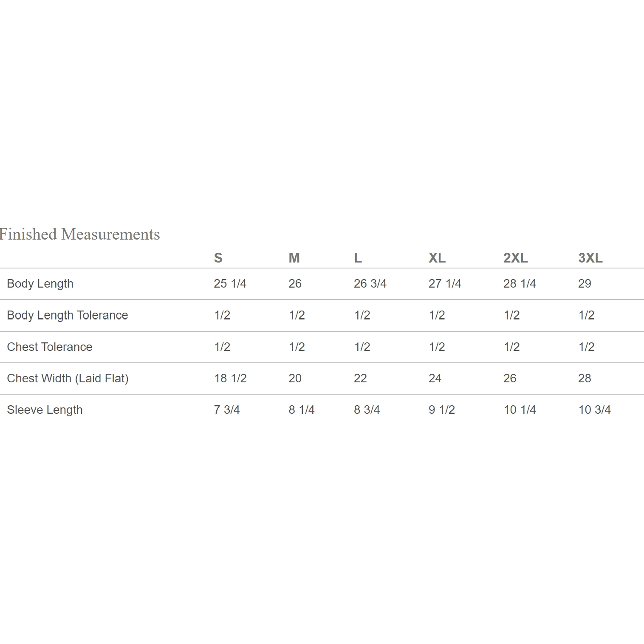This screenshot has height=644, width=644.
Task: Click the 18 1/2 chest width value
Action: 230,378
